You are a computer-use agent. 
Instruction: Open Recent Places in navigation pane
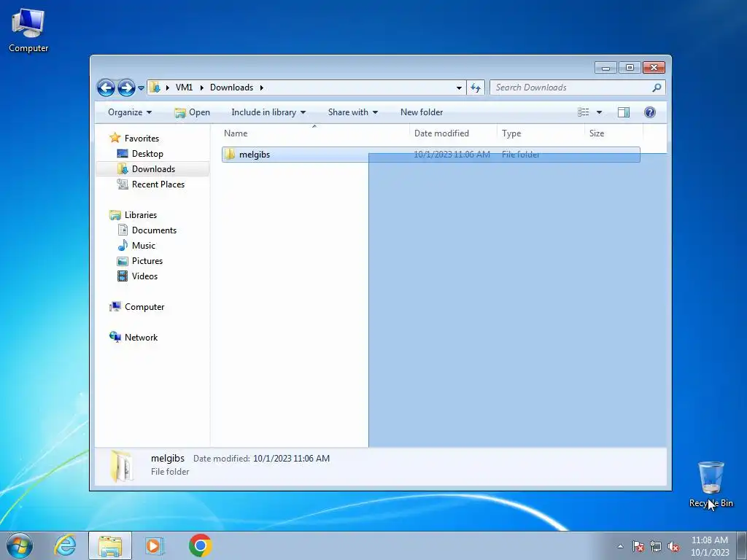tap(158, 184)
